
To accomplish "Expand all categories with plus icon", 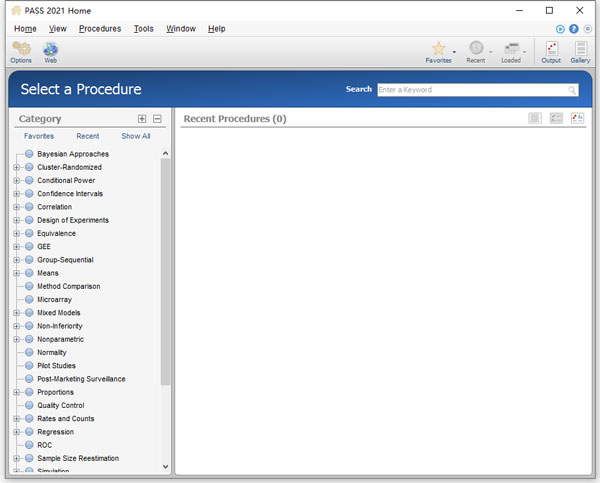I will click(x=142, y=119).
